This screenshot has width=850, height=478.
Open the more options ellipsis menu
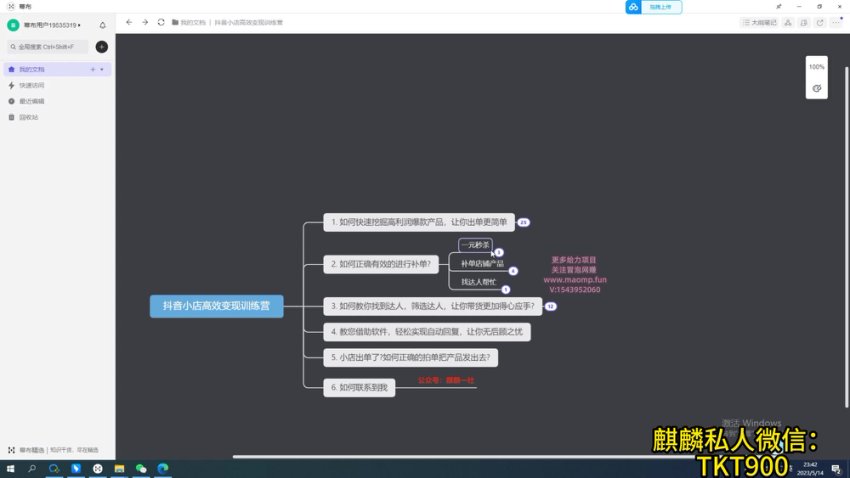pyautogui.click(x=837, y=22)
